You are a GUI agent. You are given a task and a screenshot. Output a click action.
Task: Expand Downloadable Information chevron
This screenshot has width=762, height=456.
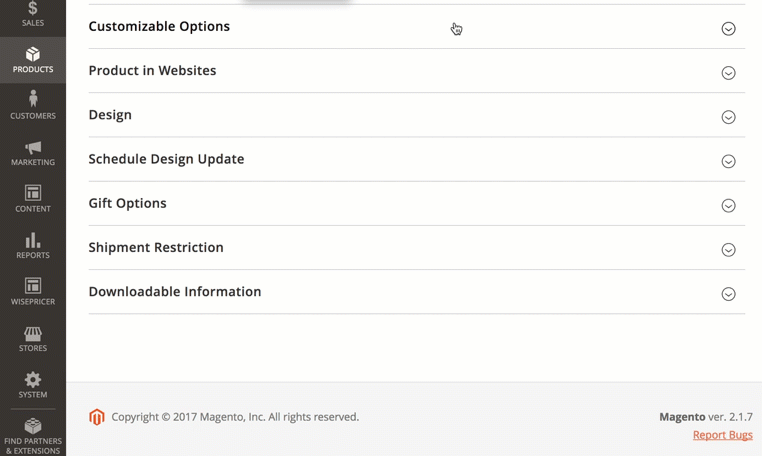click(x=728, y=294)
